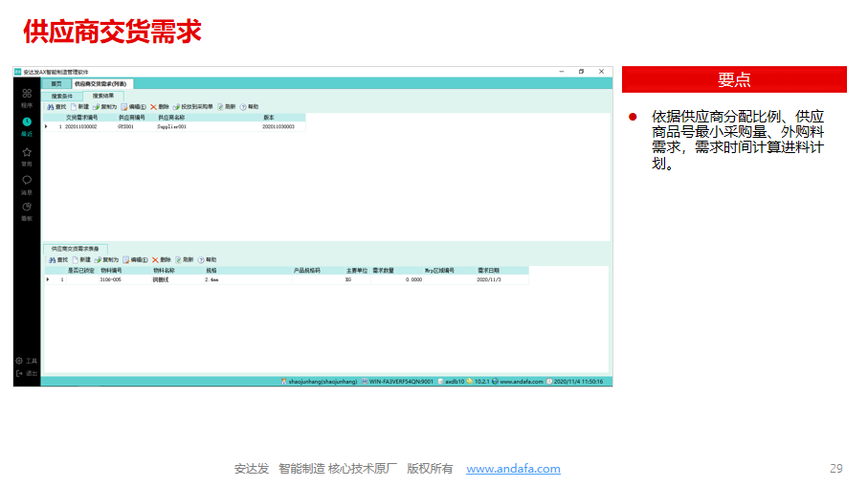Open 程序 (Programs) in the left sidebar
The image size is (868, 487).
point(27,96)
